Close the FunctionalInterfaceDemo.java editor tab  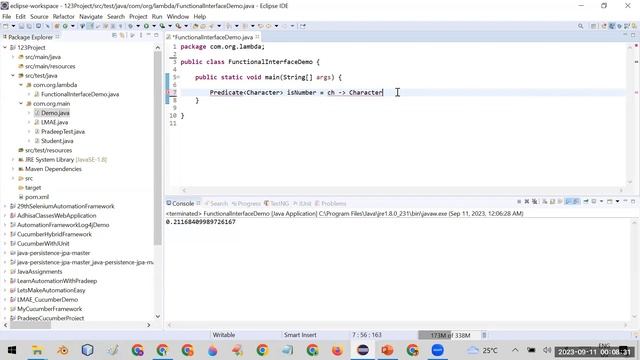coord(257,37)
